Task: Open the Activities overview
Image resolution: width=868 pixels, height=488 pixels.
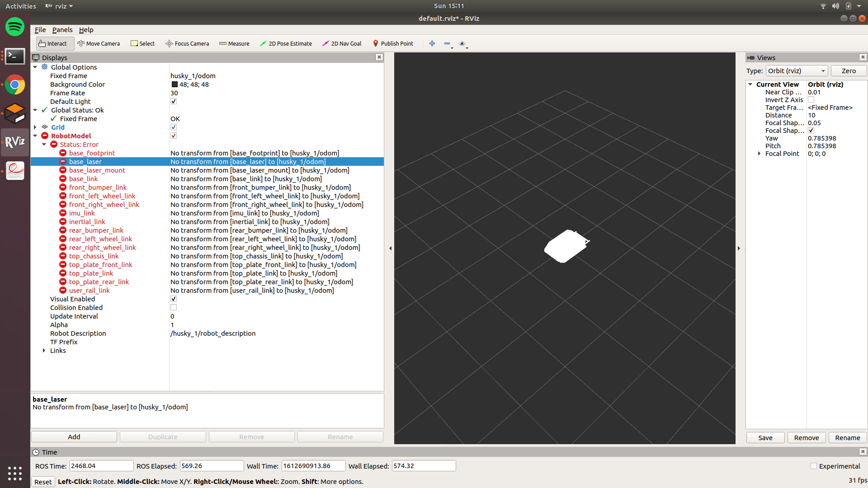Action: point(21,6)
